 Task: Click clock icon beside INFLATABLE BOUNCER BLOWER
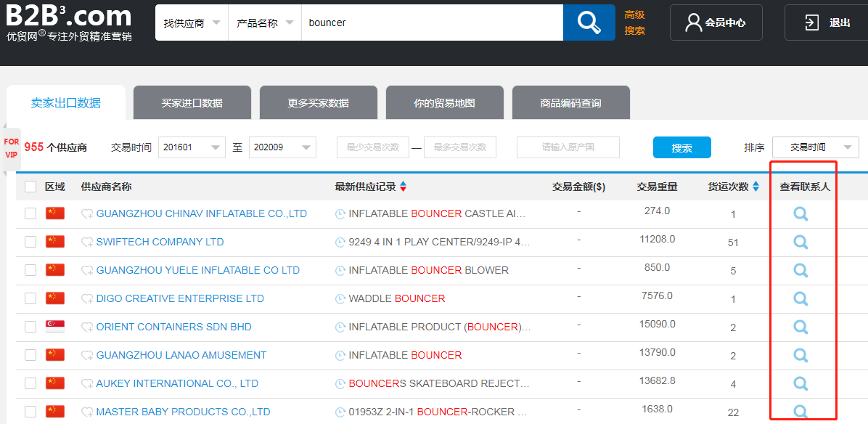pos(340,271)
